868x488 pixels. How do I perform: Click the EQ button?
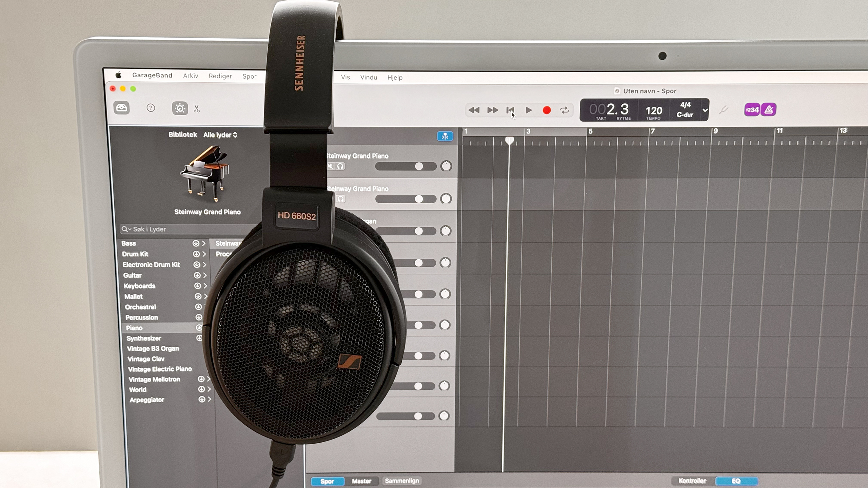click(736, 481)
